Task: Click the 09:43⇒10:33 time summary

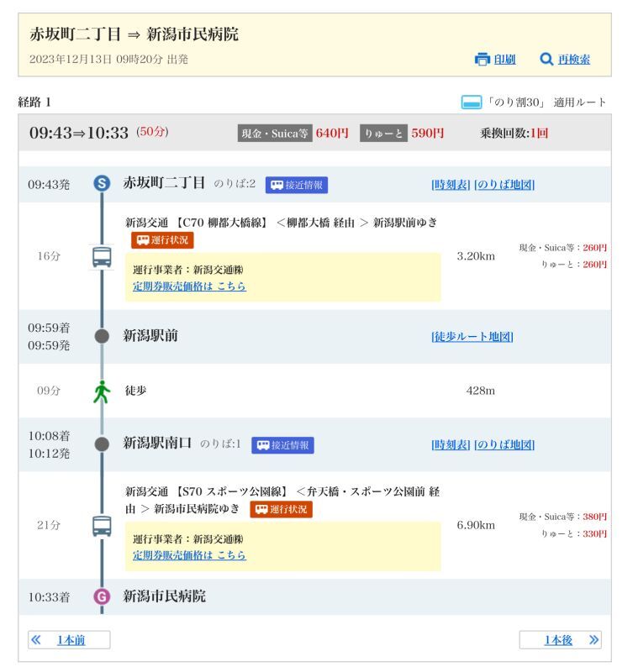Action: tap(79, 133)
